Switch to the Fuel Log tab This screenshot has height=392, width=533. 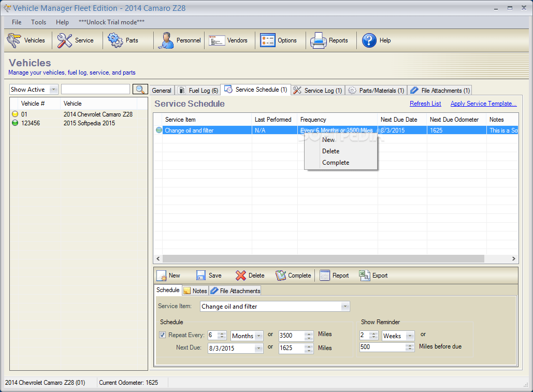(198, 90)
